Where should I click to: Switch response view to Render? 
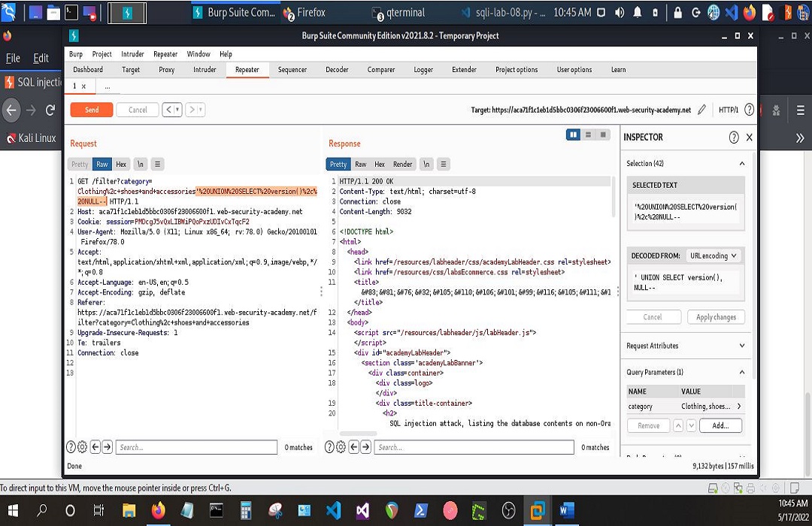[x=402, y=164]
